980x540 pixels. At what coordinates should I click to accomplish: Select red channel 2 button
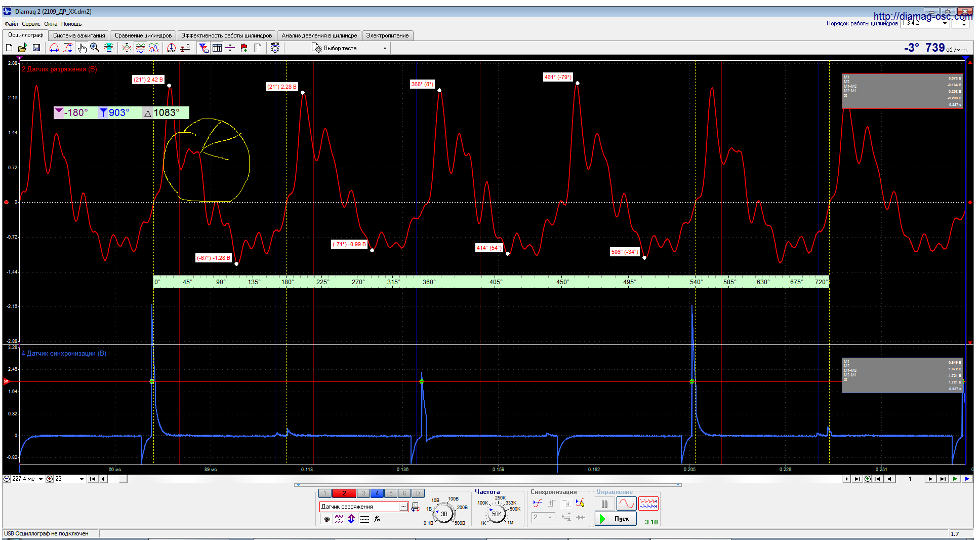pos(344,493)
